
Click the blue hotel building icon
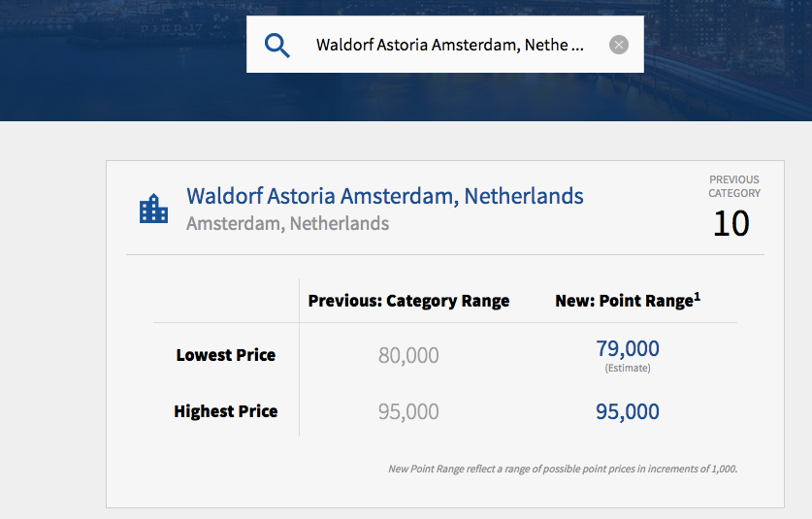tap(153, 209)
